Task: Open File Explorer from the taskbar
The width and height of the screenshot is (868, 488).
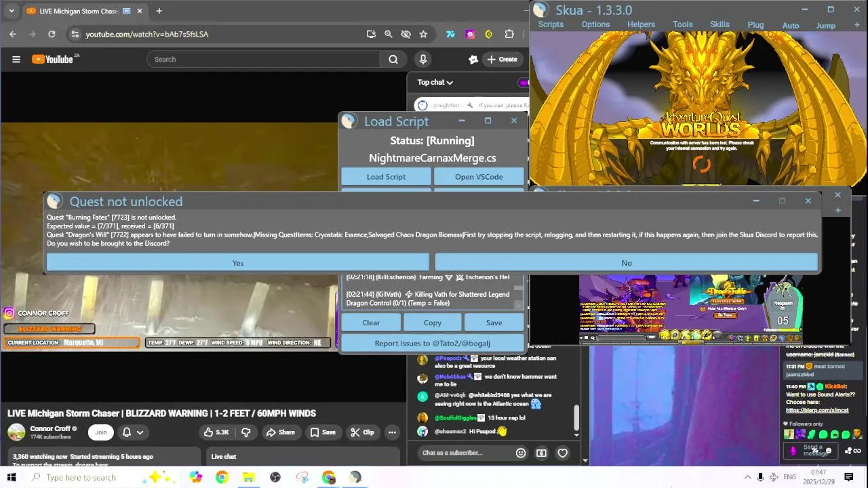Action: pos(248,477)
